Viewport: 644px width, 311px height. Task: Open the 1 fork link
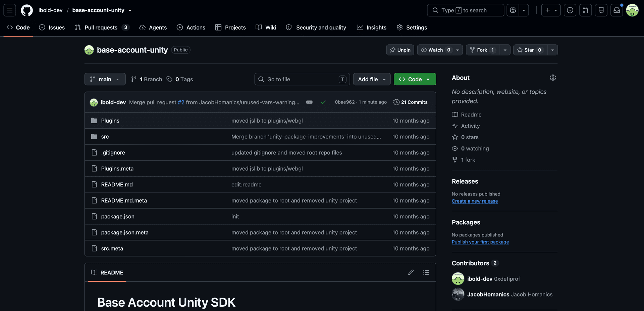(464, 160)
